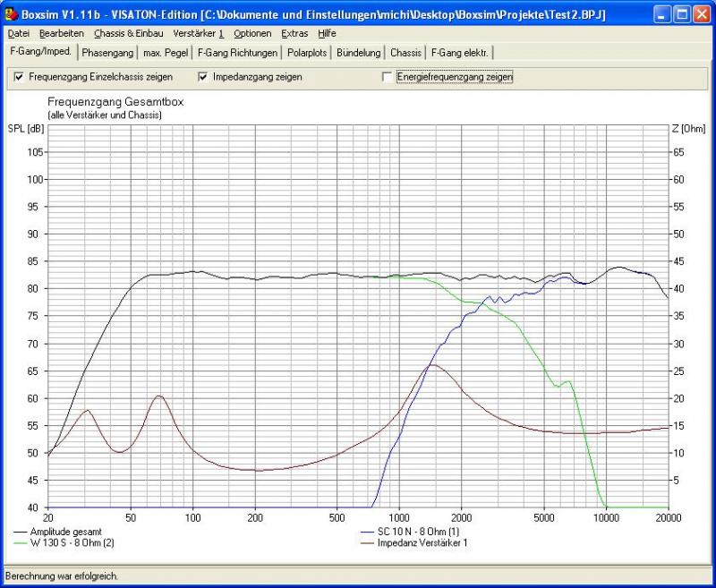Switch to the max. Pegel tab
The image size is (716, 588).
tap(166, 52)
